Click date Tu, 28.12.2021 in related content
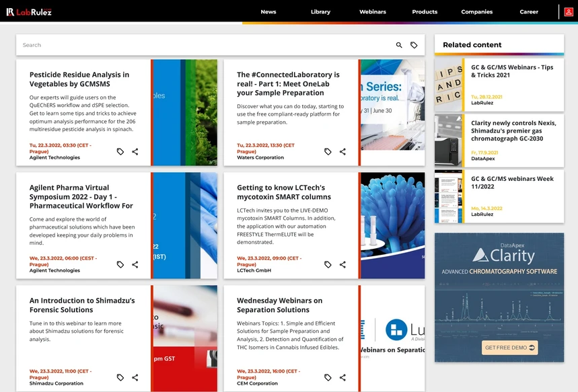Screen dimensions: 578x392 pyautogui.click(x=486, y=97)
